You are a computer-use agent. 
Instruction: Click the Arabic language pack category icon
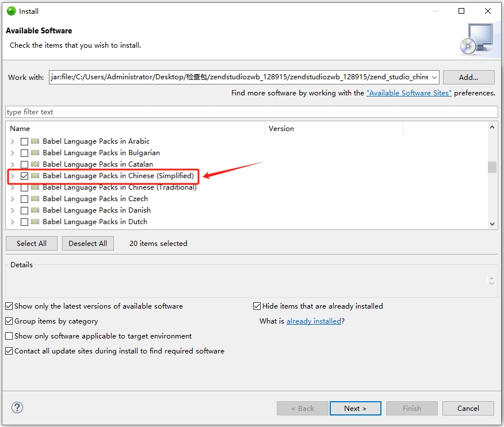point(35,141)
